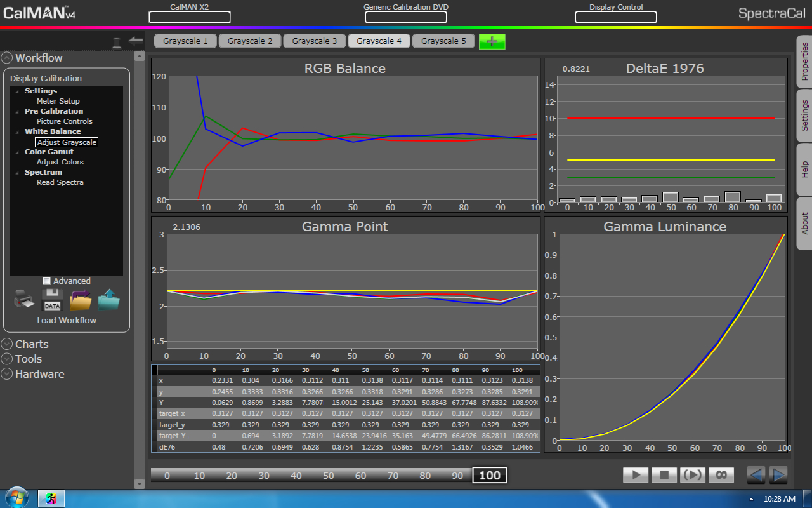Collapse the Spectrum tree node
This screenshot has width=812, height=508.
17,173
